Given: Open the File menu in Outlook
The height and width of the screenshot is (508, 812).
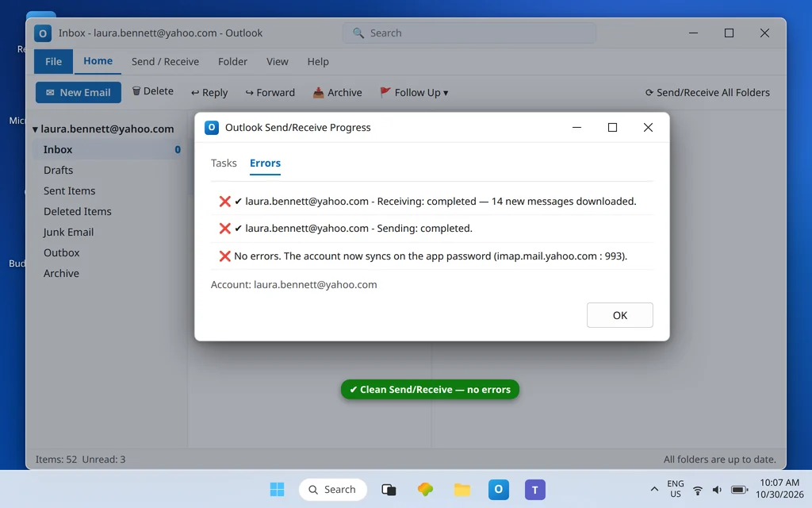Looking at the screenshot, I should click(53, 62).
